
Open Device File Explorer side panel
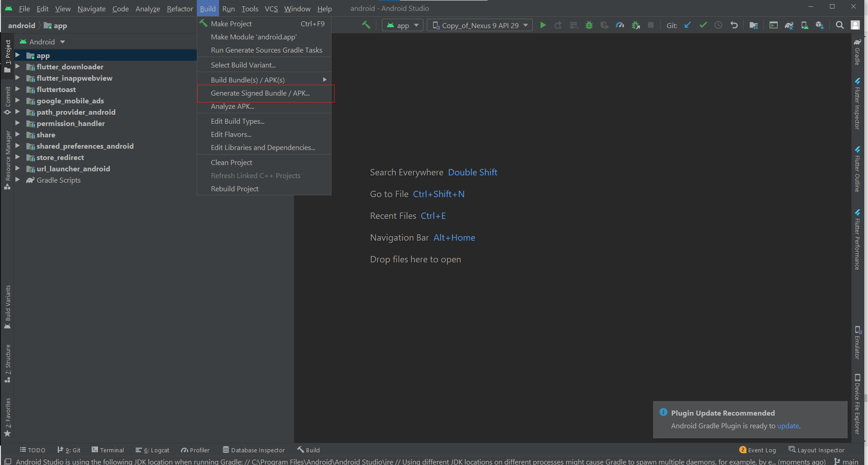click(x=857, y=404)
